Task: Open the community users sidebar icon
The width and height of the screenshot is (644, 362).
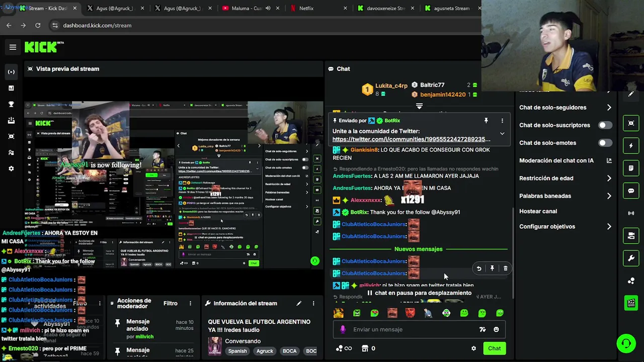Action: 11,152
